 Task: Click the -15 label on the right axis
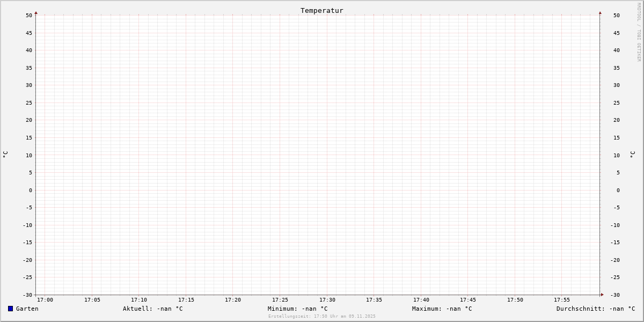[x=615, y=243]
